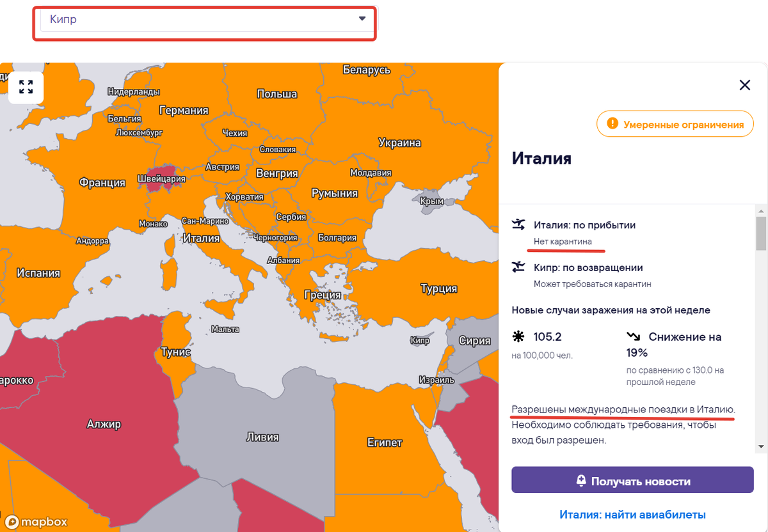
Task: Click the fullscreen expand icon on the map
Action: (26, 87)
